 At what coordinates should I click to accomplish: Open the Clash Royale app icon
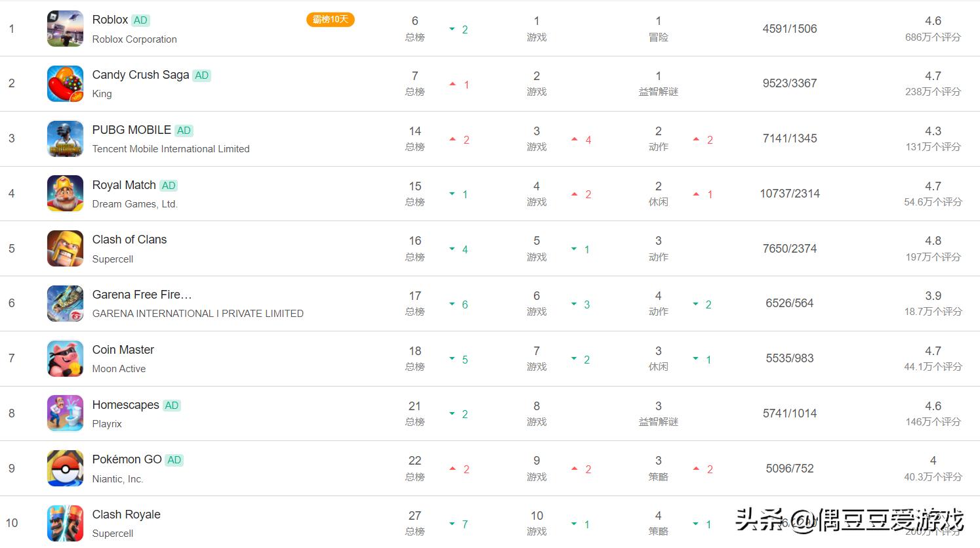65,523
